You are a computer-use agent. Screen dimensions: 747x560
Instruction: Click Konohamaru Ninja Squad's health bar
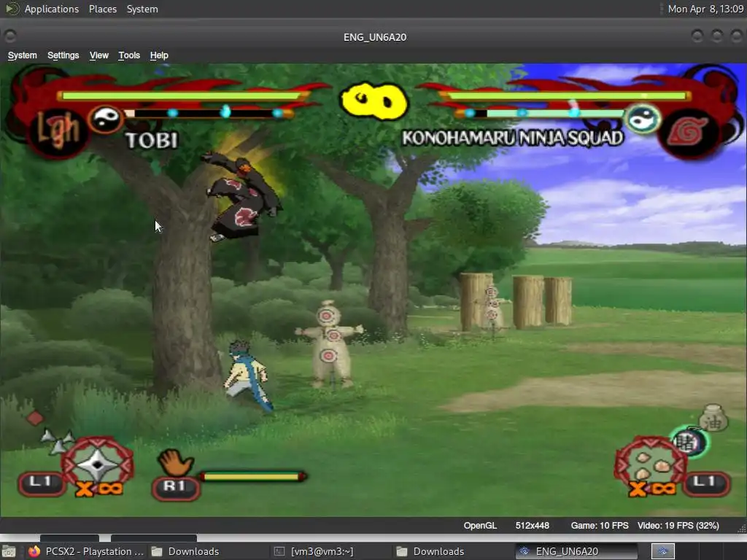(567, 96)
